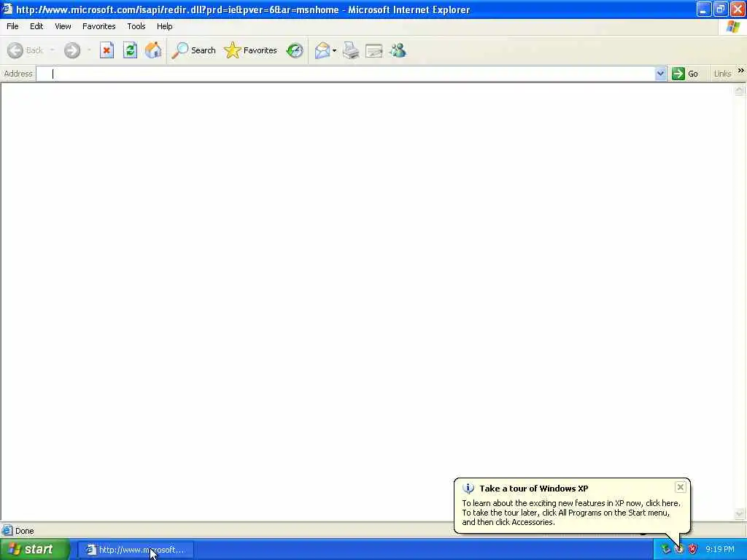Click the info icon in tour balloon
This screenshot has height=560, width=747.
pyautogui.click(x=468, y=488)
